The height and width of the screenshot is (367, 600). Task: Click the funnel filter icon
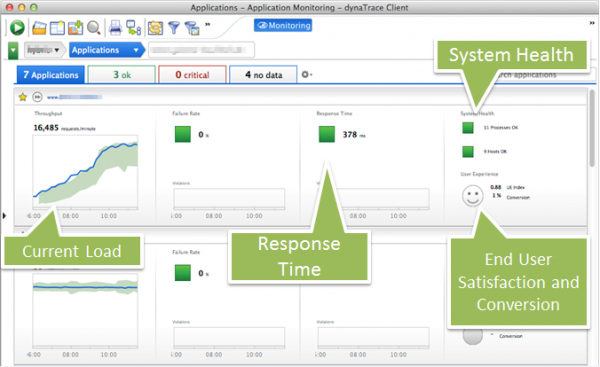174,28
